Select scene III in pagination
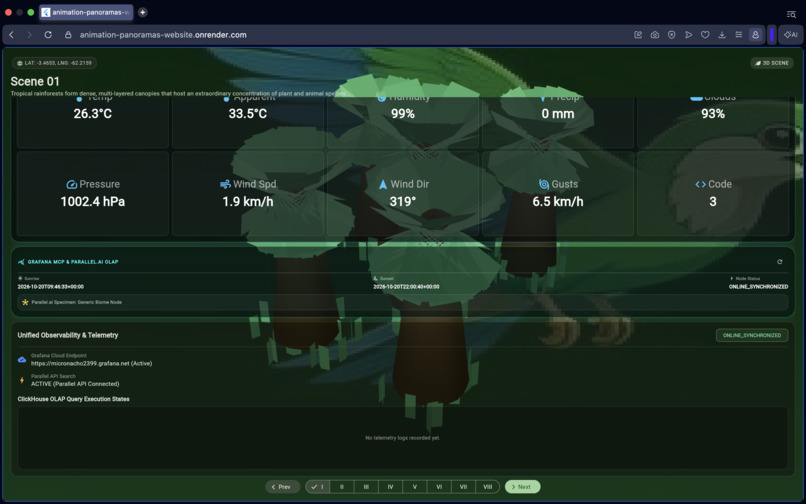The height and width of the screenshot is (504, 806). pyautogui.click(x=366, y=487)
